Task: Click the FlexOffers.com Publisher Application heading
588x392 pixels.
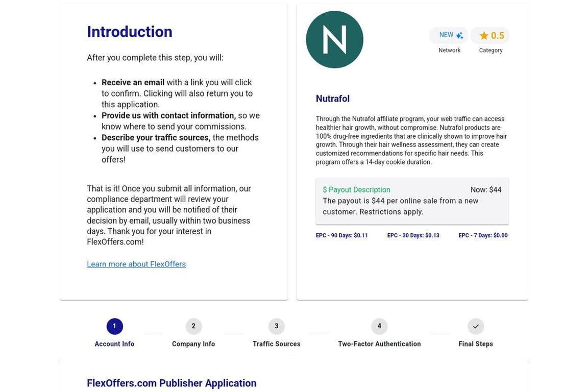Action: [171, 383]
